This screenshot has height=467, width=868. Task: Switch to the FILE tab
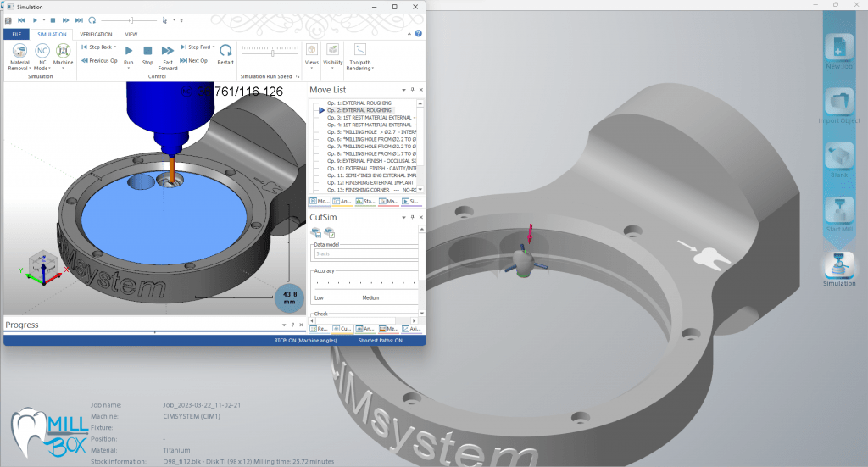tap(17, 34)
